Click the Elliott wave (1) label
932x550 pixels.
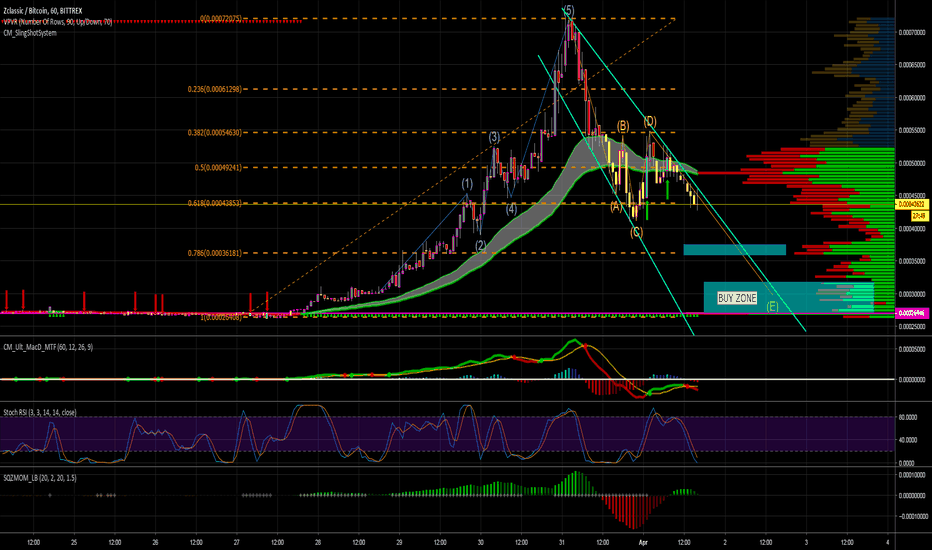(468, 184)
